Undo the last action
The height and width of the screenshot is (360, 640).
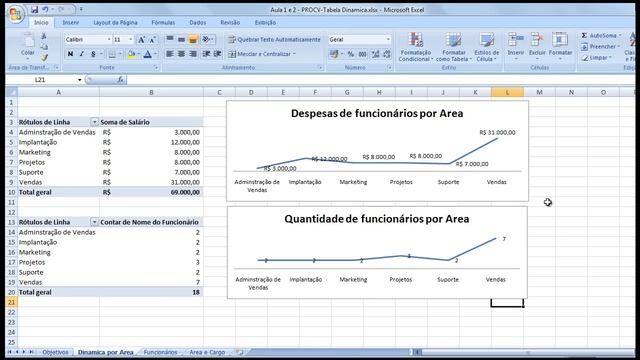click(x=45, y=9)
